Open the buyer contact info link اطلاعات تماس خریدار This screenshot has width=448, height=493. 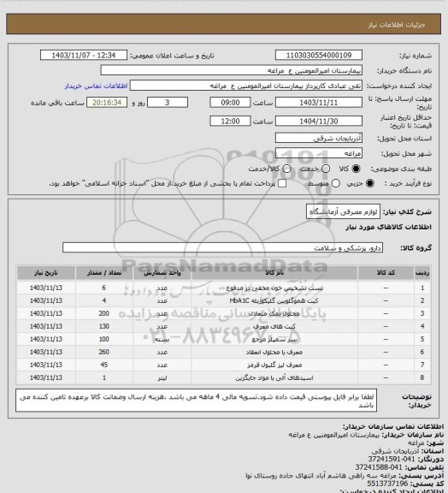coord(96,86)
